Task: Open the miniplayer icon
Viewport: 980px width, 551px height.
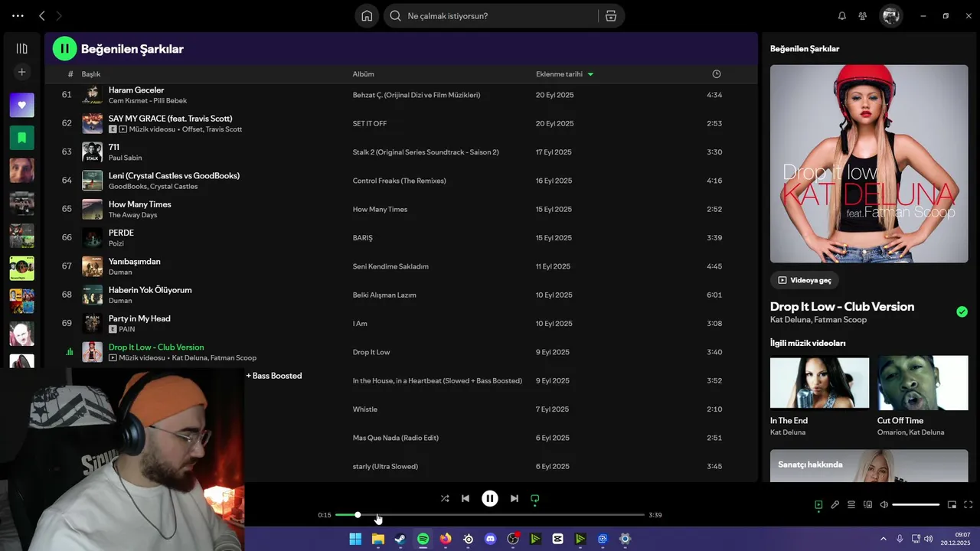Action: 952,504
